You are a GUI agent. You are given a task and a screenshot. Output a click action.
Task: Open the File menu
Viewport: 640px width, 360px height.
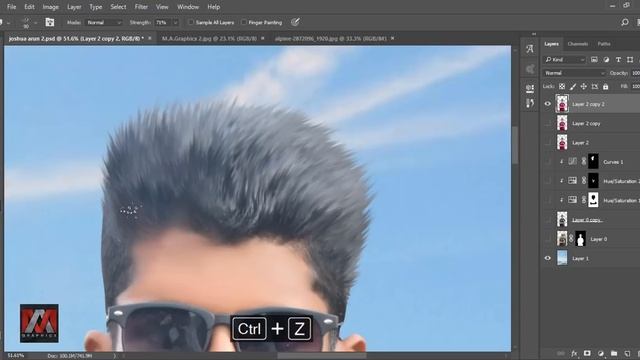(x=11, y=7)
